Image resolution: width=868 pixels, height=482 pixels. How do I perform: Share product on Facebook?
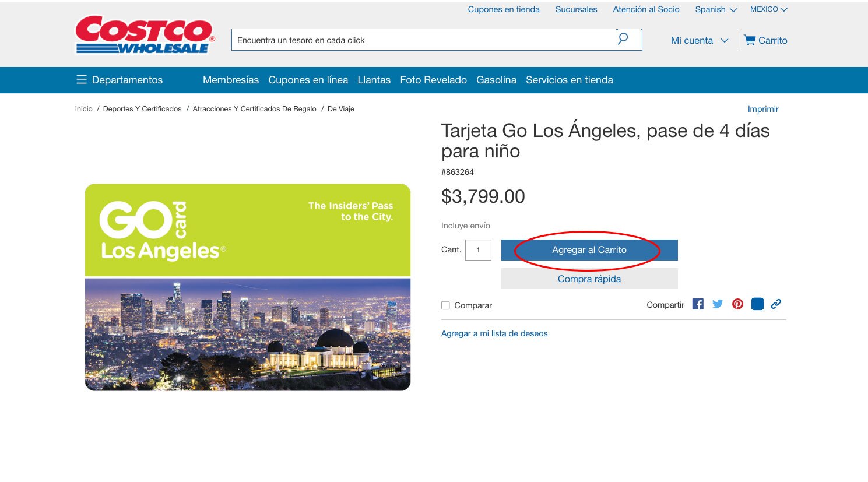tap(698, 304)
